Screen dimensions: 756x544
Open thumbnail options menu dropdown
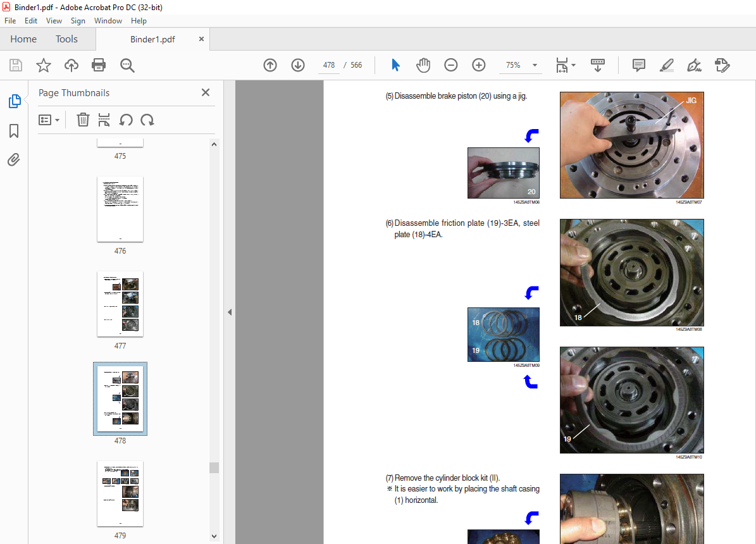(49, 120)
